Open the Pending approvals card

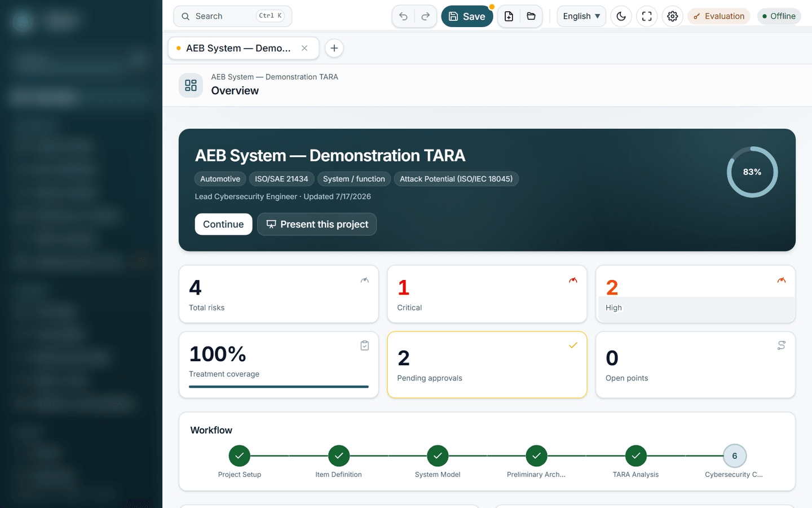487,365
